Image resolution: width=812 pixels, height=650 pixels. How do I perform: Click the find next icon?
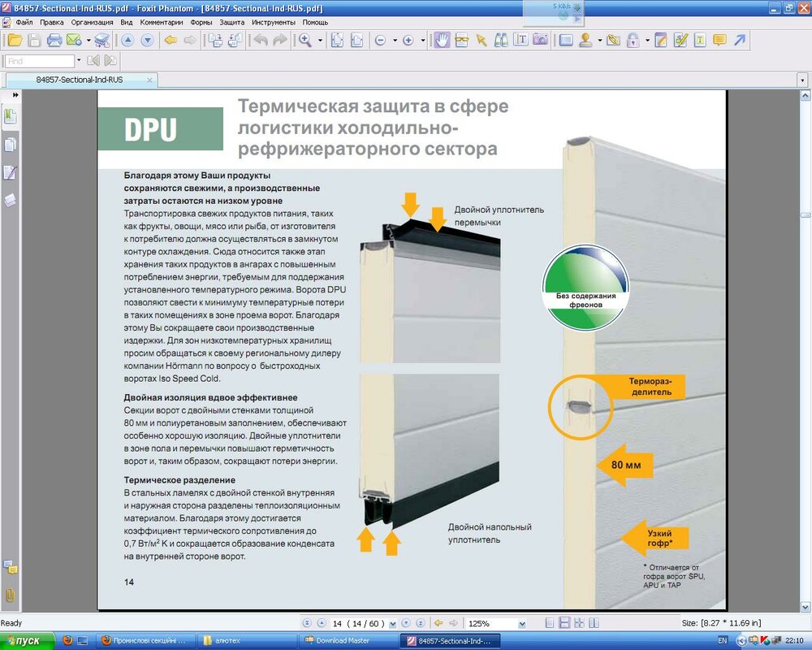(x=110, y=61)
